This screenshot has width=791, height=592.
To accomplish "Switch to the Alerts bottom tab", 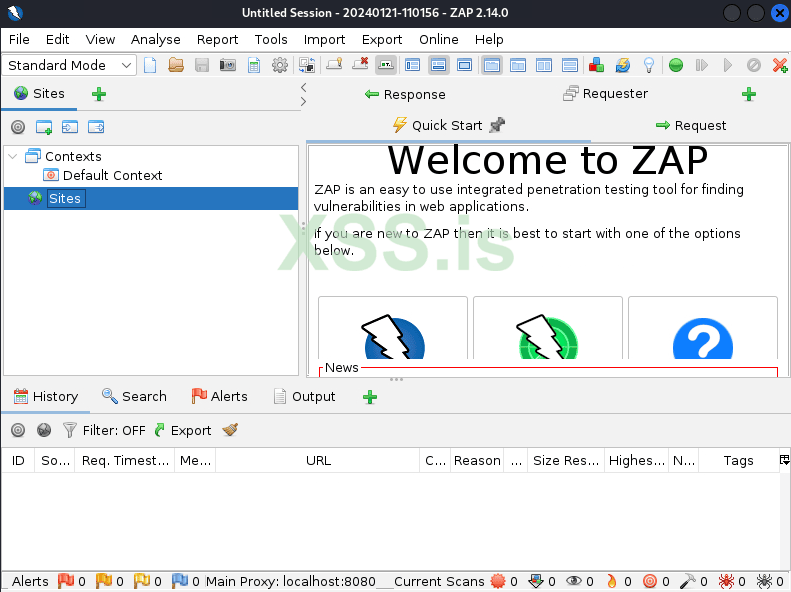I will pos(219,396).
